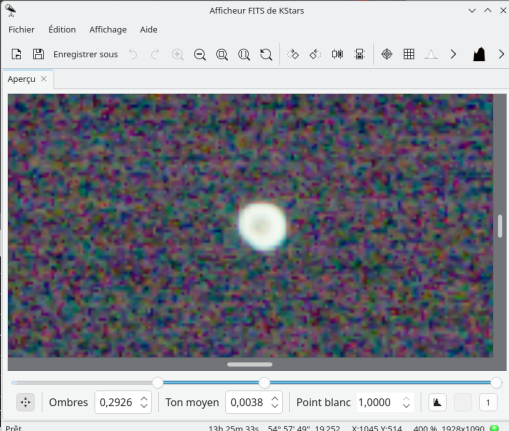The height and width of the screenshot is (431, 509).
Task: Click the zoom out magnifier icon
Action: pyautogui.click(x=200, y=54)
